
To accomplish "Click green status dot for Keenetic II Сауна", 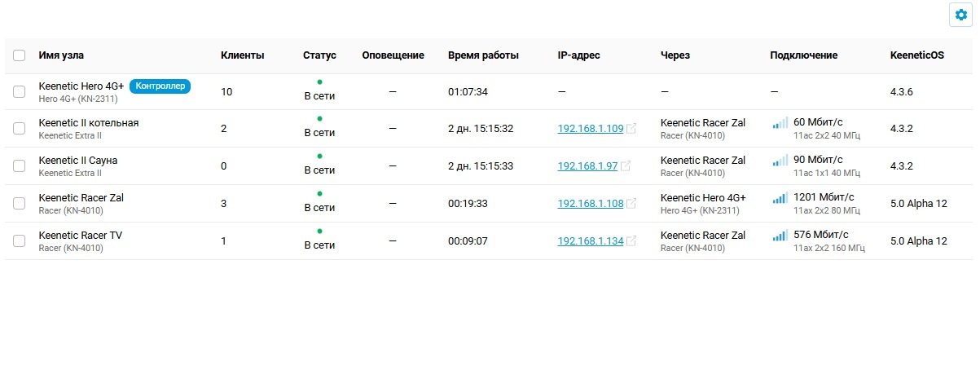I will pyautogui.click(x=319, y=157).
